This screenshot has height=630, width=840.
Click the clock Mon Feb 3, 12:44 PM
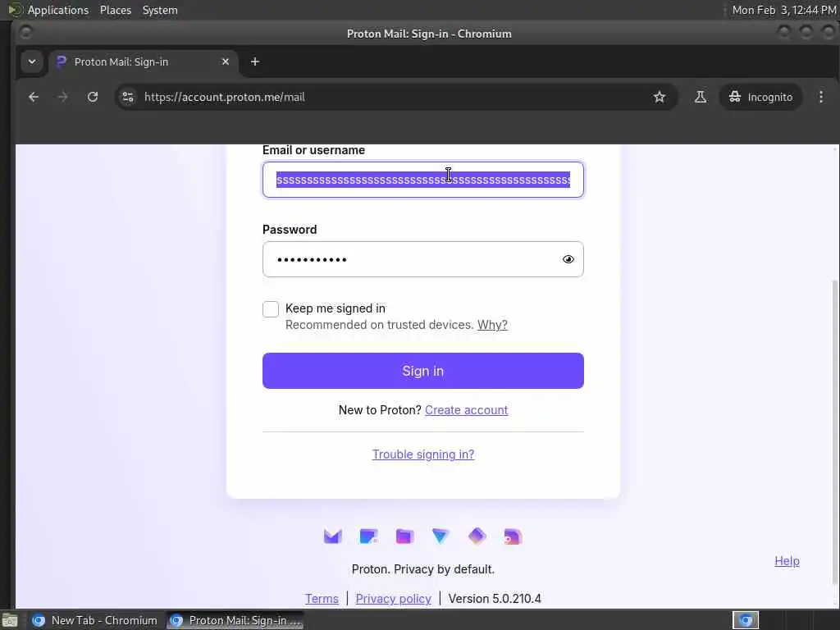pos(783,10)
